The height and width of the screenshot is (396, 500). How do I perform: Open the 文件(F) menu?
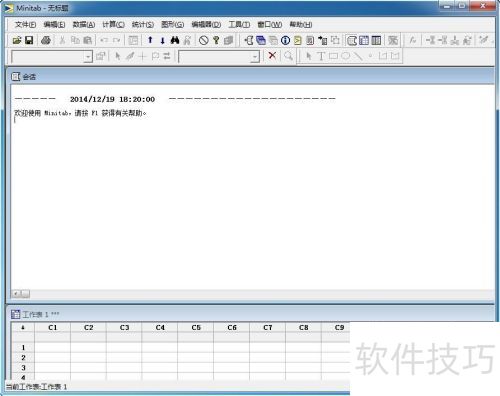point(26,24)
